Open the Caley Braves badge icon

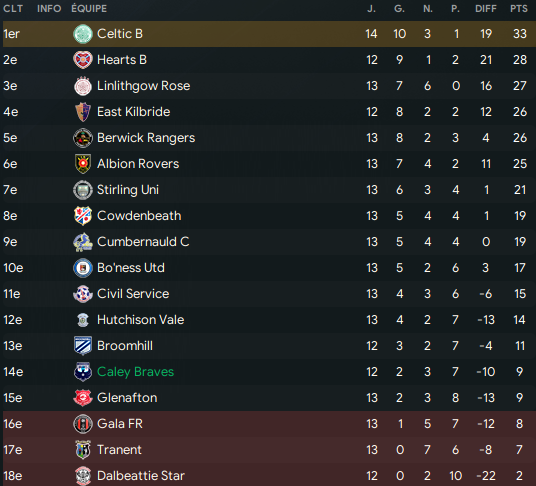point(83,372)
